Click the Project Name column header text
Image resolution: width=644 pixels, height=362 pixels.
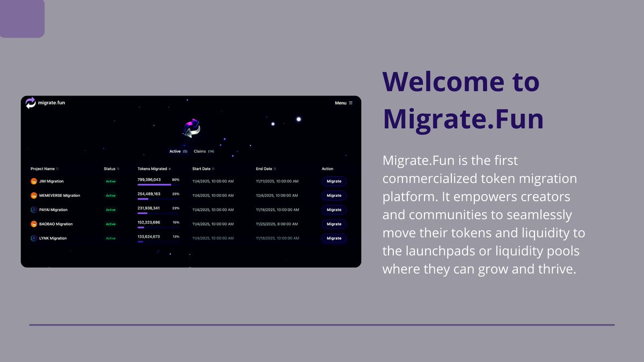(42, 169)
